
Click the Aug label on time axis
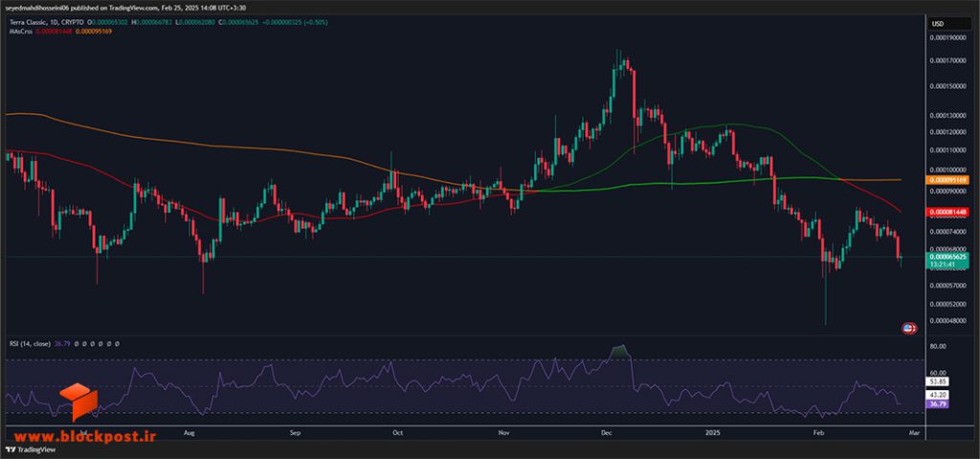(190, 432)
